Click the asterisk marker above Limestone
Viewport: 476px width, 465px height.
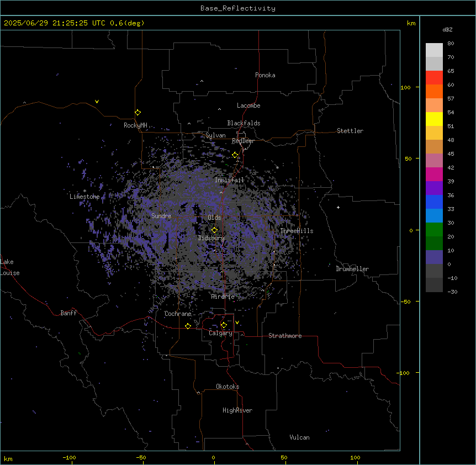point(84,191)
